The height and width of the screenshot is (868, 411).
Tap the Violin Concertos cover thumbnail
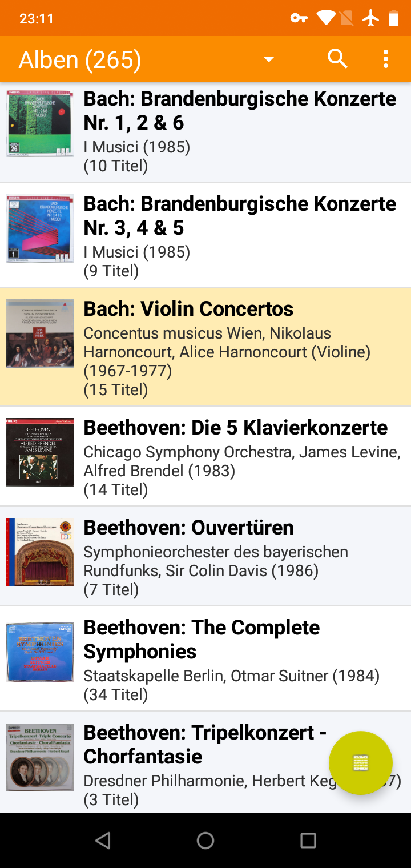pyautogui.click(x=40, y=333)
